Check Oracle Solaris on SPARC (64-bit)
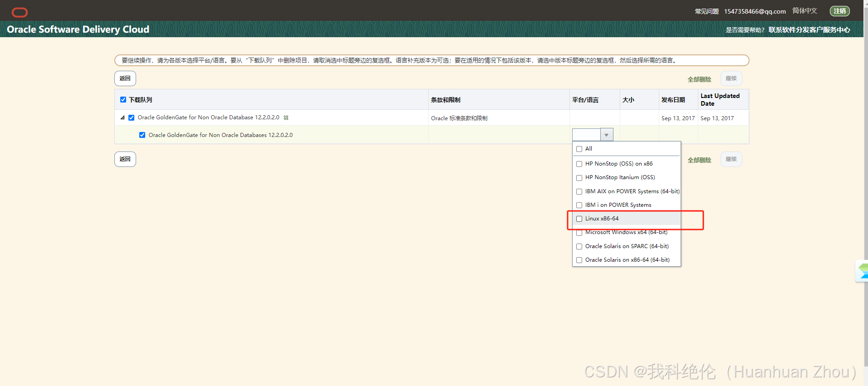This screenshot has width=868, height=386. tap(579, 246)
